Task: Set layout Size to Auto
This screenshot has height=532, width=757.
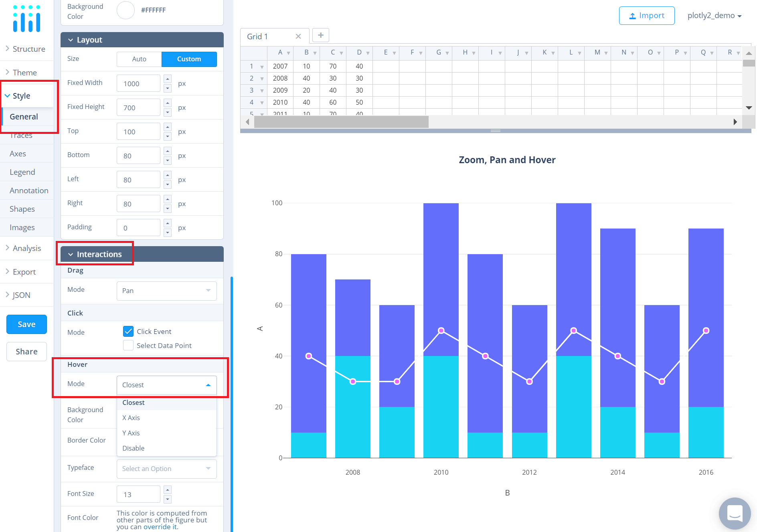Action: click(139, 59)
